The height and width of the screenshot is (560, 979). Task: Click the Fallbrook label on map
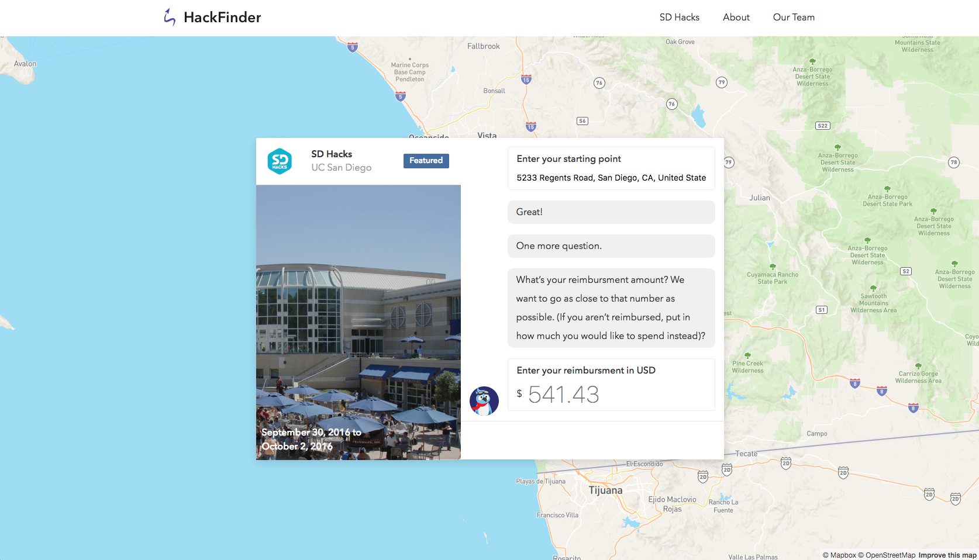pyautogui.click(x=484, y=46)
